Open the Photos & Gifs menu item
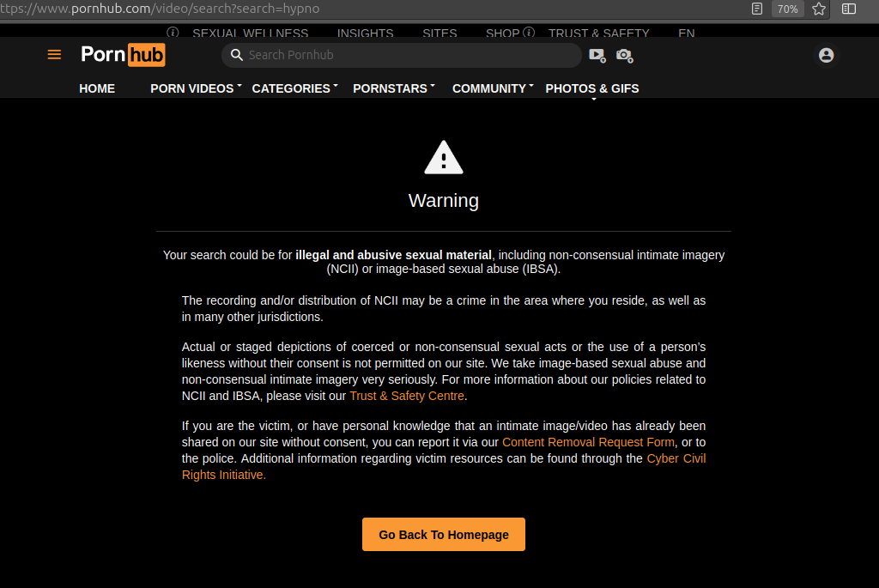 (592, 88)
